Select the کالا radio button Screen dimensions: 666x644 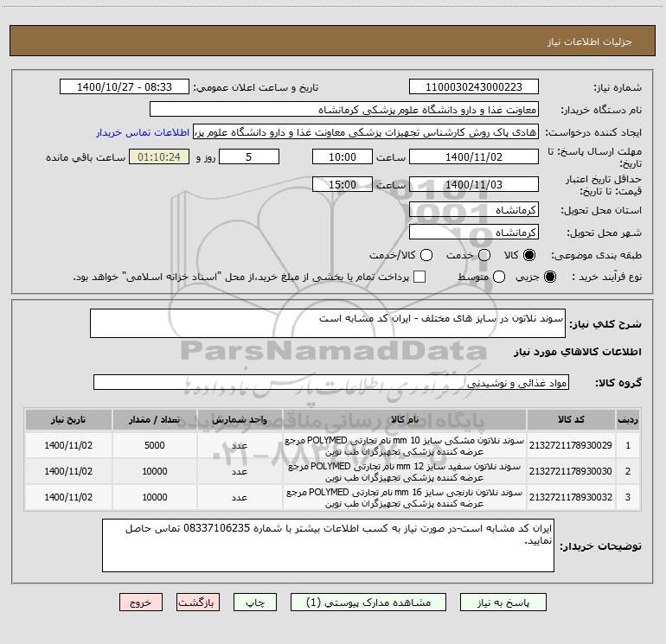(529, 255)
